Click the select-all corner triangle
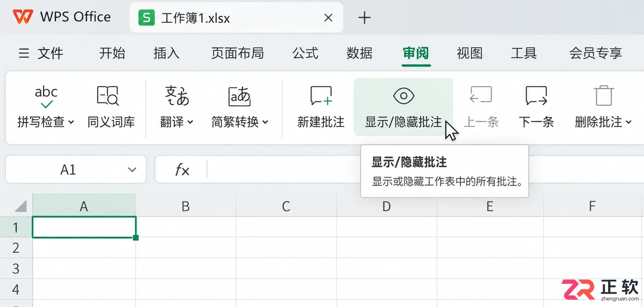This screenshot has height=307, width=644. [21, 206]
